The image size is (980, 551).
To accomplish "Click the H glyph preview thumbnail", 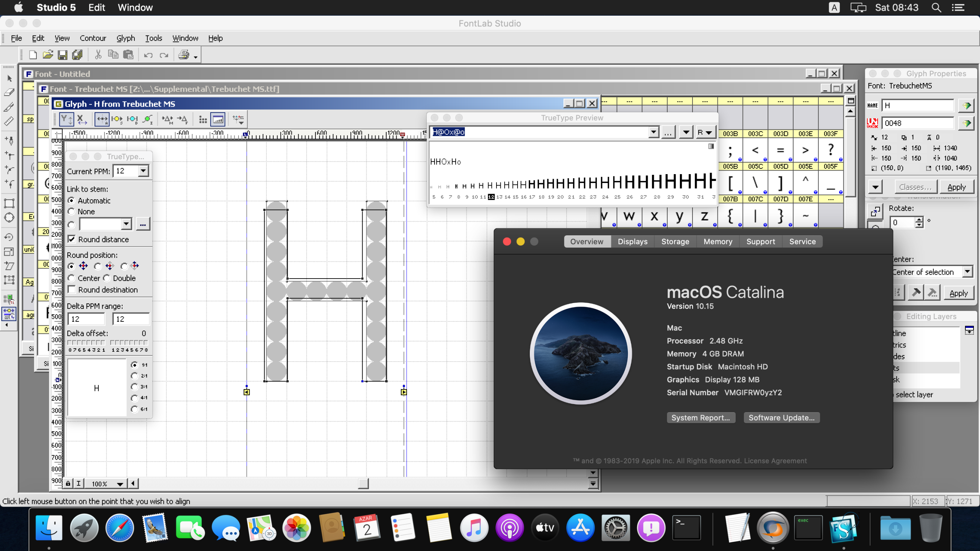I will pyautogui.click(x=96, y=387).
